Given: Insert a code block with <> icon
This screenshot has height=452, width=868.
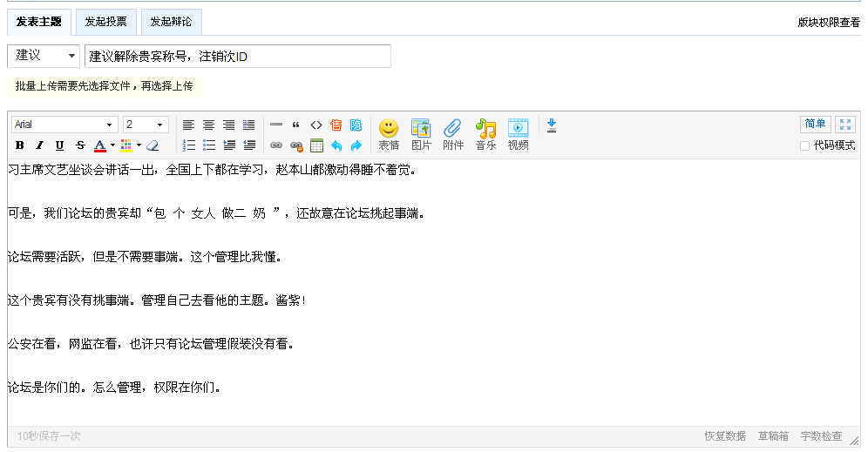Looking at the screenshot, I should [316, 125].
